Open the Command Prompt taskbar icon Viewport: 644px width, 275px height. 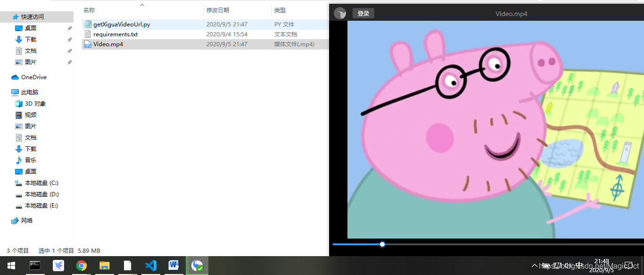tap(35, 266)
